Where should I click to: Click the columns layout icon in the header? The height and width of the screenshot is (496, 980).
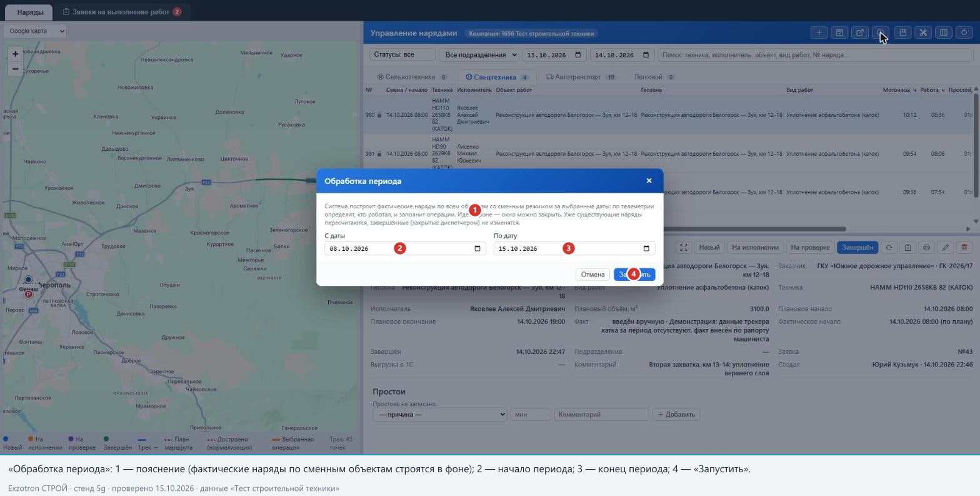[x=944, y=33]
